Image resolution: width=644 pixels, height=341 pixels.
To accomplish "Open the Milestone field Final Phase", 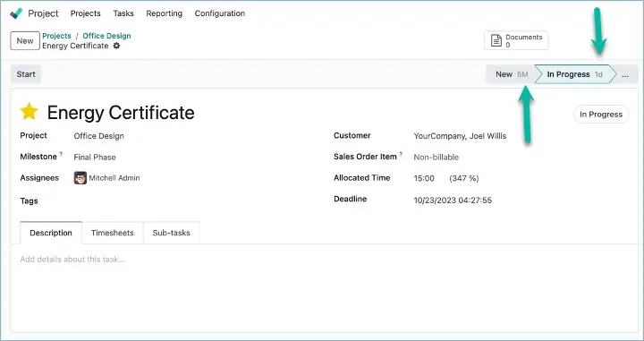I will coord(95,157).
